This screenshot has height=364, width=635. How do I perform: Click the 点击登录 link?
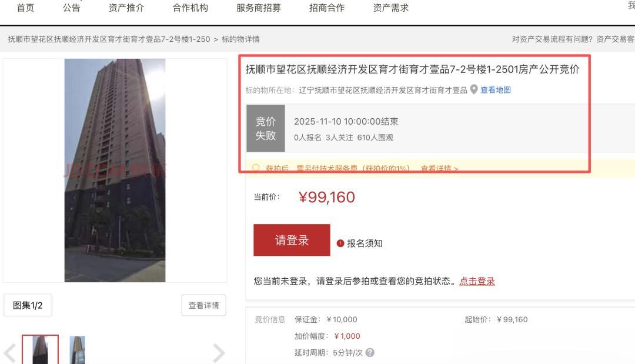477,281
